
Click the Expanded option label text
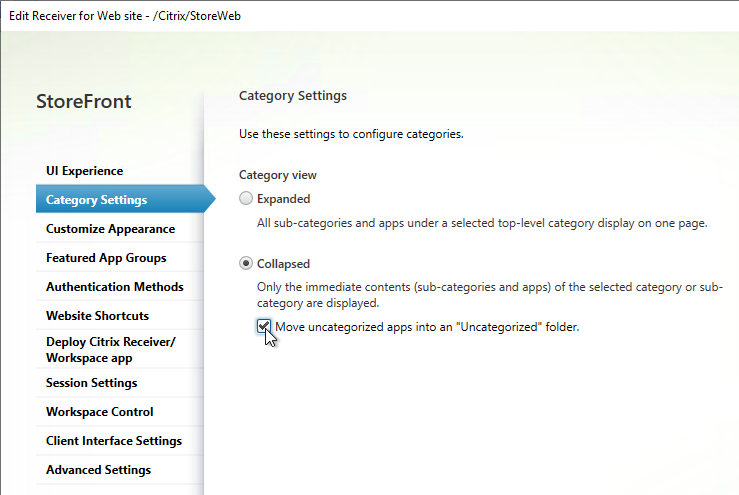coord(283,199)
